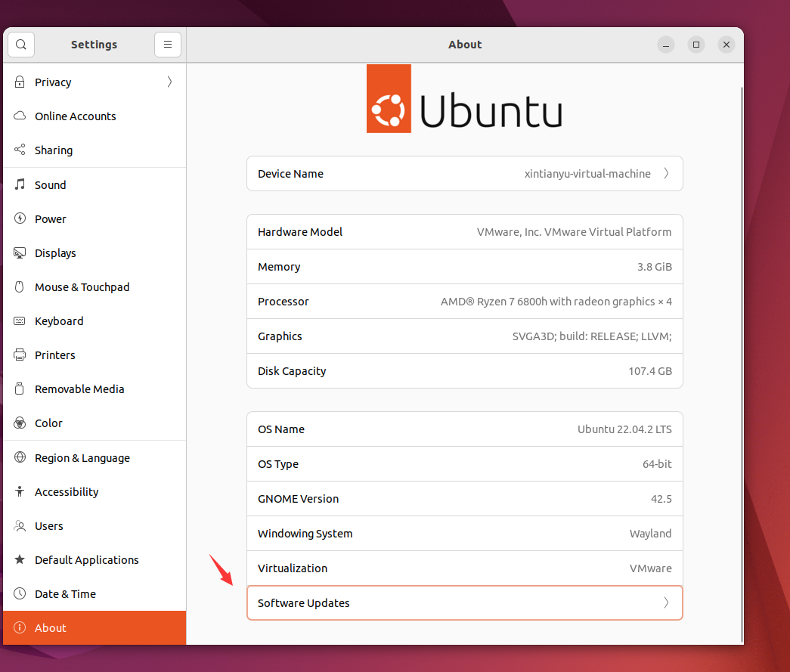Click the vertical scrollbar of About panel
This screenshot has width=790, height=672.
pyautogui.click(x=742, y=363)
